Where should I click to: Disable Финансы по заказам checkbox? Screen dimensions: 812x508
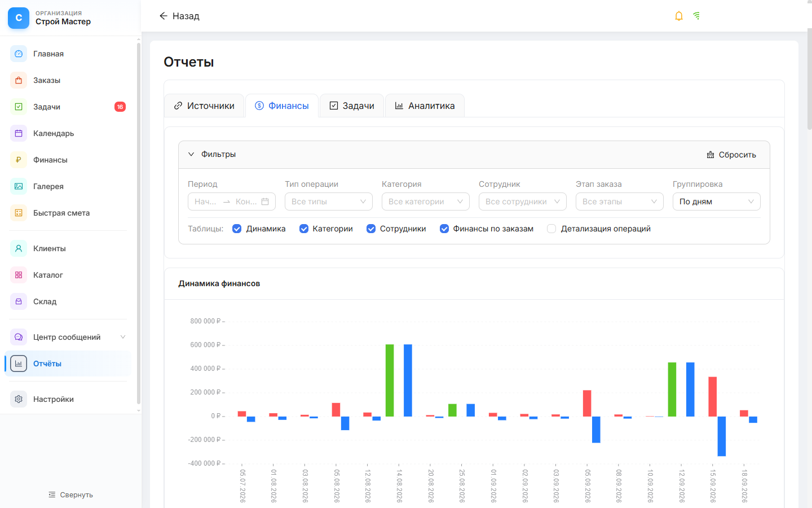pos(444,229)
